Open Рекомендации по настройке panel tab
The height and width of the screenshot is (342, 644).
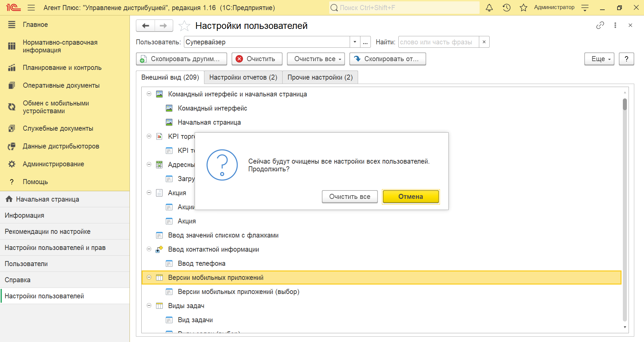[65, 231]
